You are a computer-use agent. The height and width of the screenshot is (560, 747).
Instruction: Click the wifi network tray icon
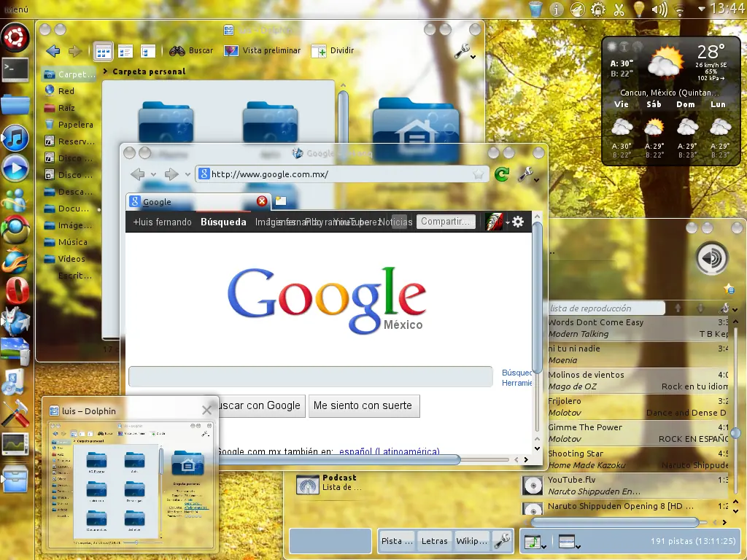tap(681, 9)
